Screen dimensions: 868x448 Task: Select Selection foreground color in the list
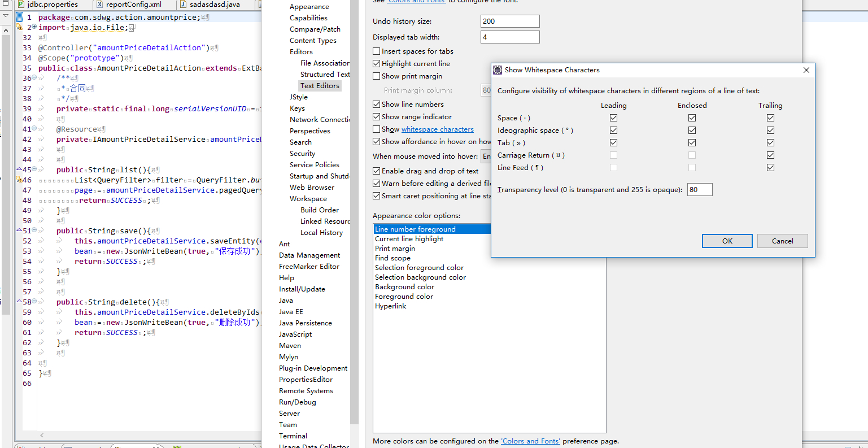420,268
